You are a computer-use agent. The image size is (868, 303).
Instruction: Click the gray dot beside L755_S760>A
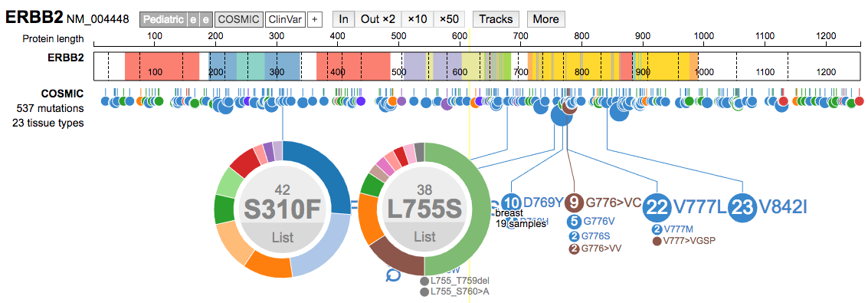click(424, 292)
